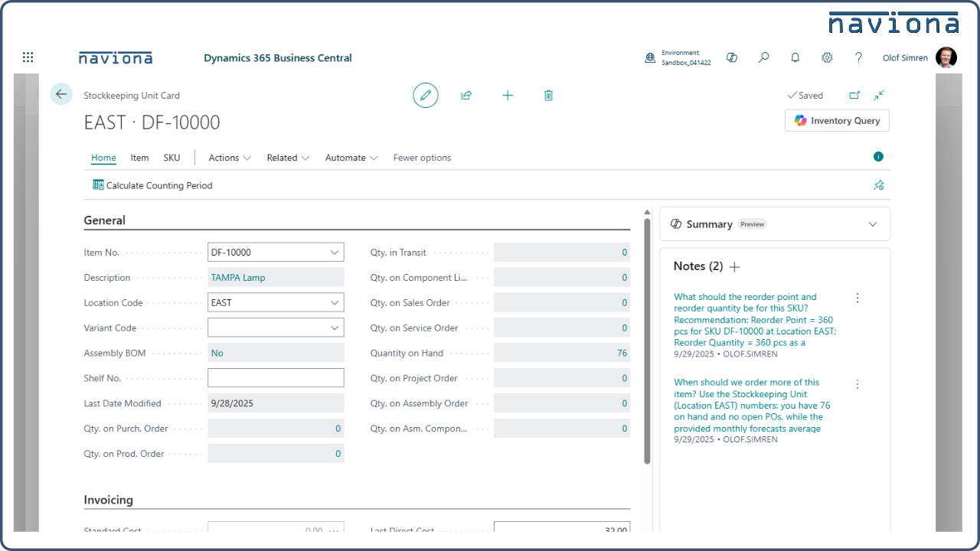Click the plus new record icon
This screenshot has height=551, width=980.
508,95
